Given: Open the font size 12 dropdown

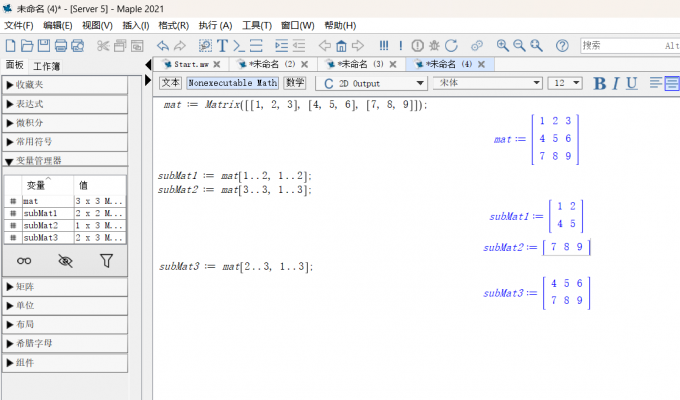Looking at the screenshot, I should tap(566, 83).
